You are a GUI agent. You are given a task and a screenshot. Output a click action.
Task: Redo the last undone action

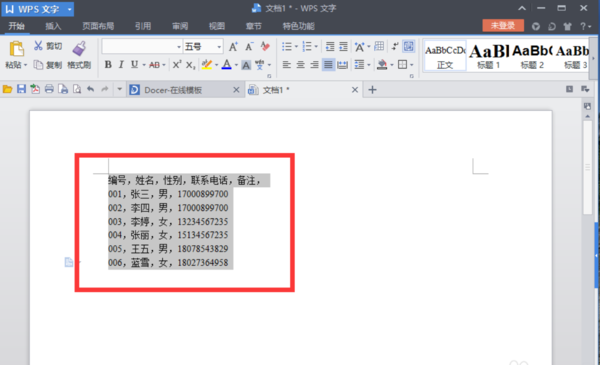pos(104,90)
